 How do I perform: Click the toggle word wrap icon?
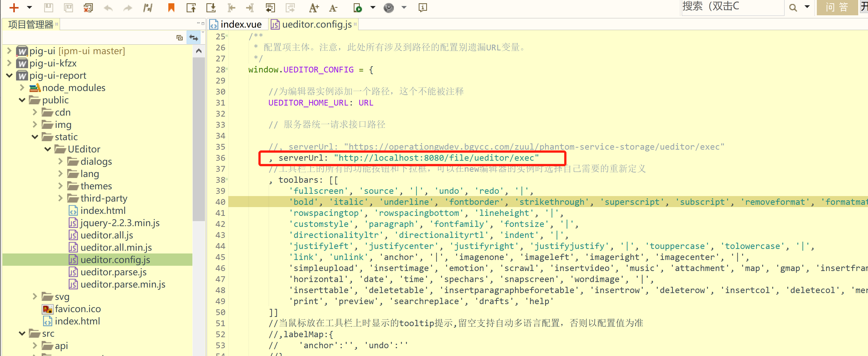270,8
